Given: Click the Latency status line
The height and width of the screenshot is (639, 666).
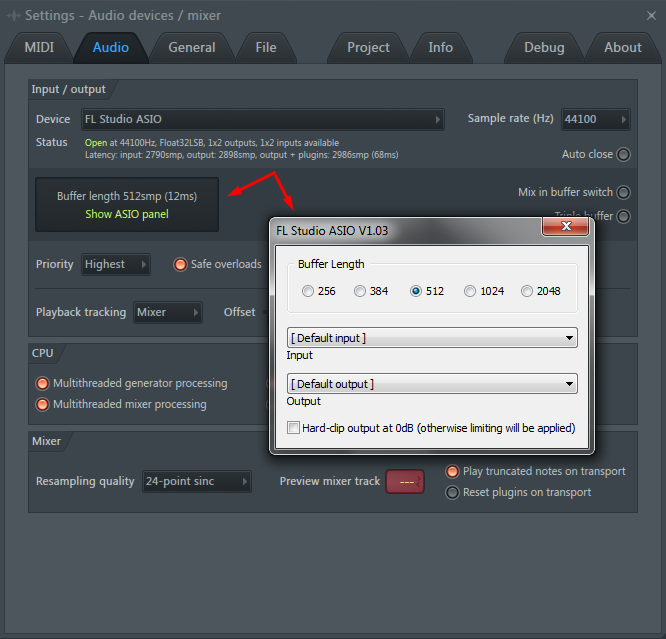Looking at the screenshot, I should 241,155.
